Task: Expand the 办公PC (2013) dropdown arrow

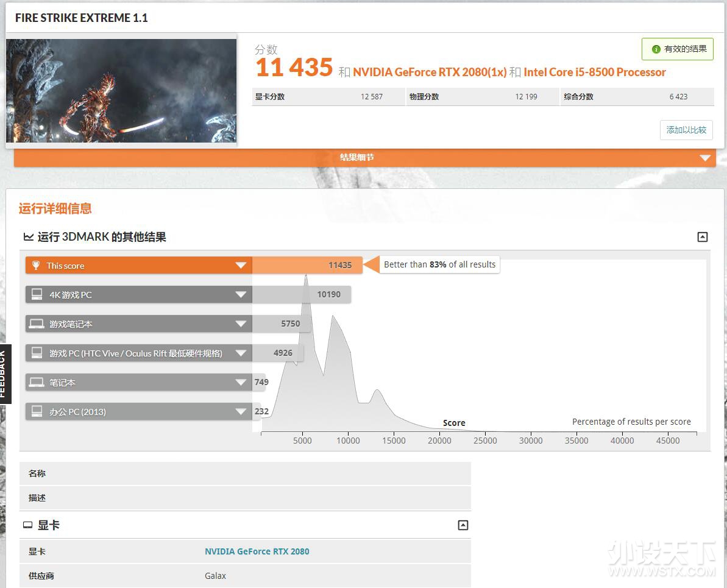Action: 241,411
